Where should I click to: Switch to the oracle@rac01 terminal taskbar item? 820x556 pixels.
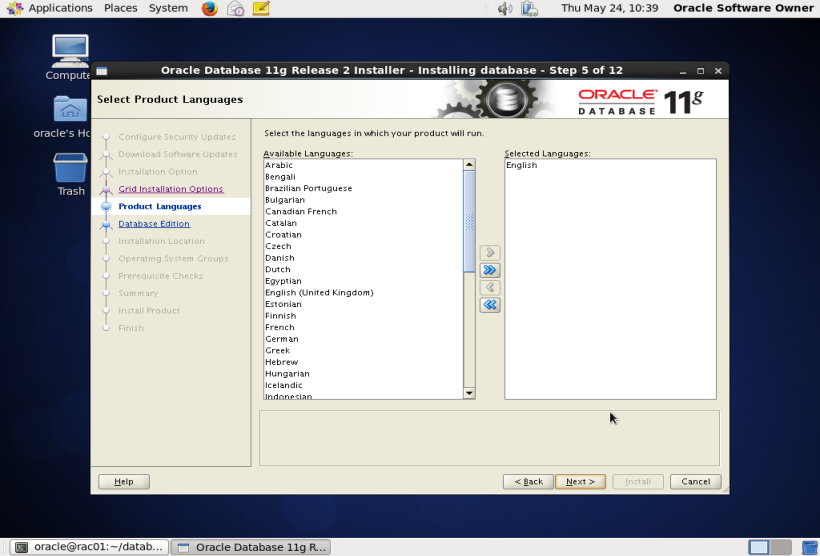[x=89, y=548]
